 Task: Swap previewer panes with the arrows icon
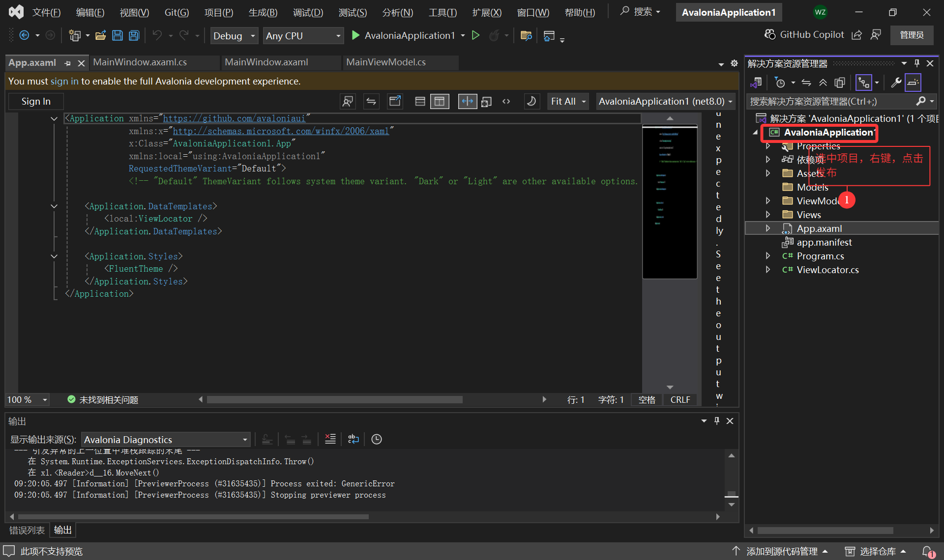371,101
